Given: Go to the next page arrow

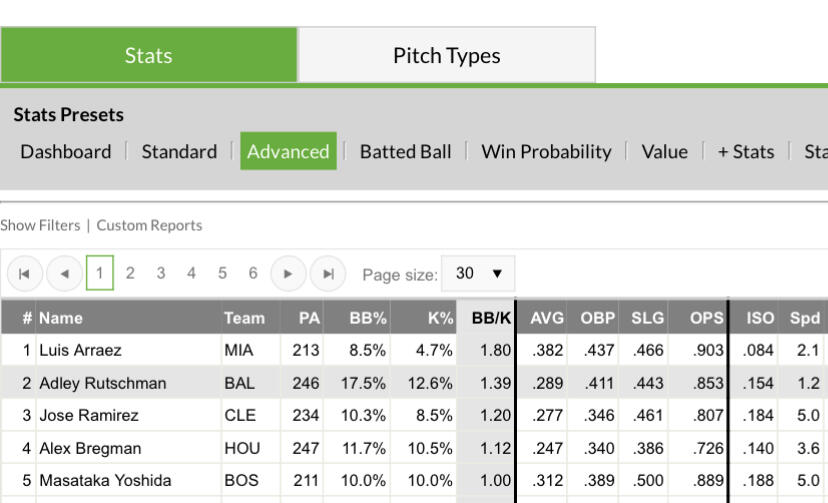Looking at the screenshot, I should 288,273.
